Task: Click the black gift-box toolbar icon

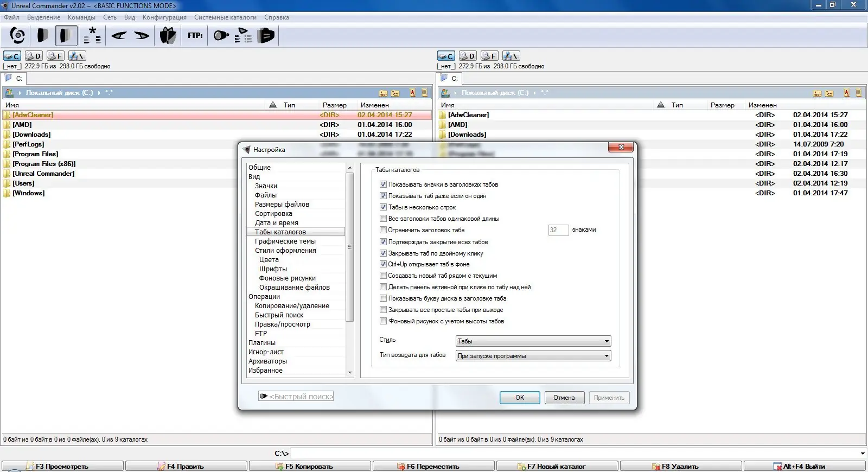Action: click(x=168, y=36)
